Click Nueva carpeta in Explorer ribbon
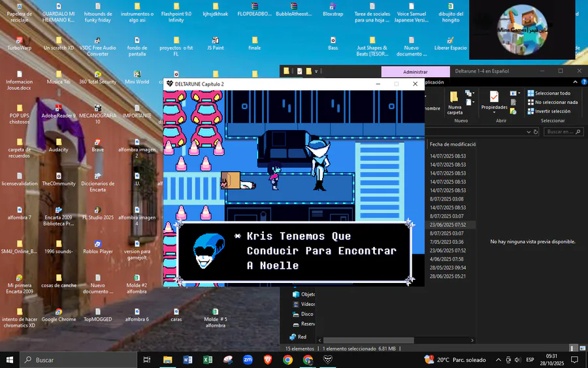Screen dimensions: 588x368 [x=455, y=103]
